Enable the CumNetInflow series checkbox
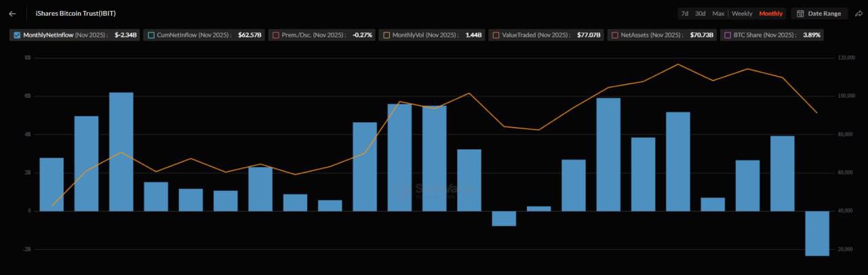Screen dimensions: 868x275 coord(151,35)
